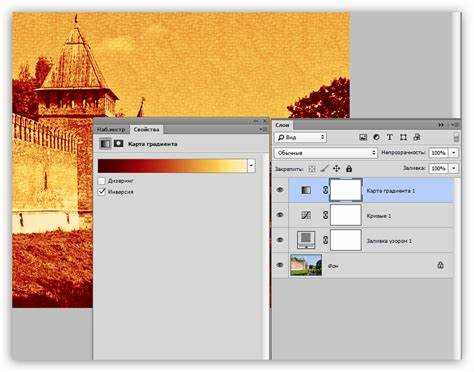Hide the 'Кривые 1' layer

pos(280,215)
